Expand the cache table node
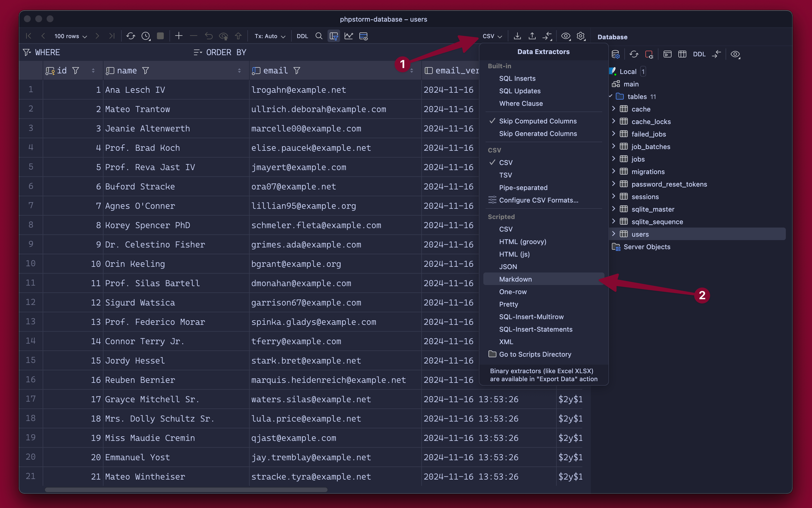This screenshot has height=508, width=812. [x=614, y=109]
